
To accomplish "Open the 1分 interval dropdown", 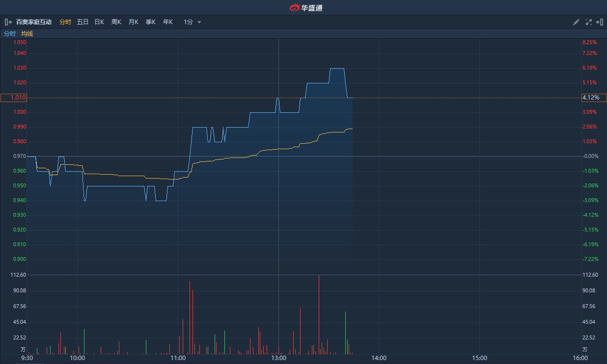I will click(x=193, y=22).
